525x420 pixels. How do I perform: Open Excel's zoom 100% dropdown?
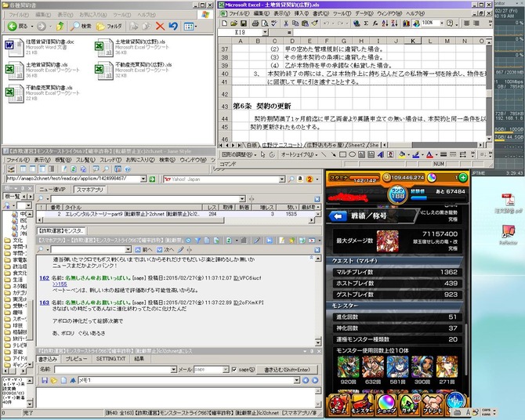tap(442, 23)
